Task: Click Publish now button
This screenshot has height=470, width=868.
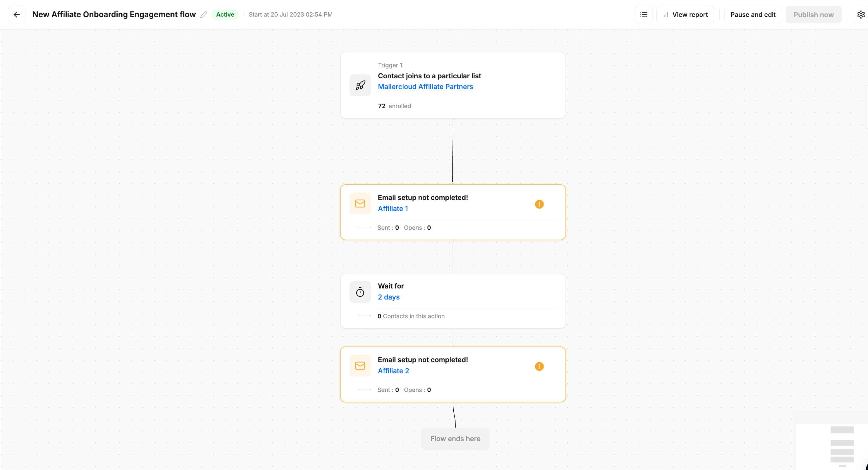Action: pos(813,14)
